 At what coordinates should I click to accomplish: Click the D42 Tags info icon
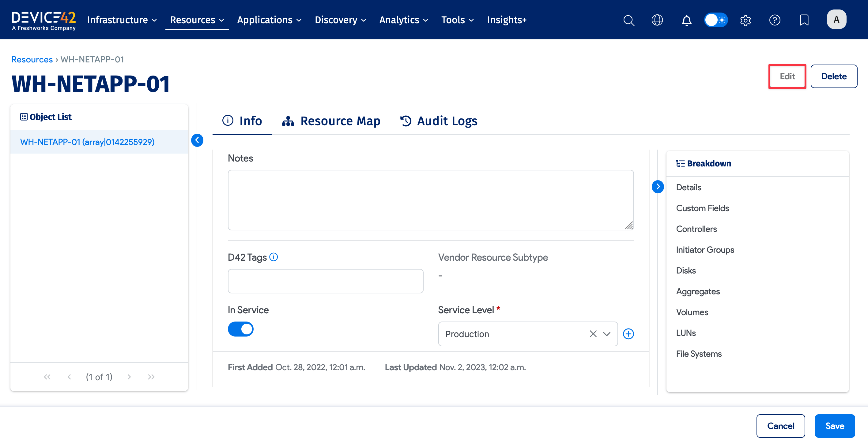click(274, 257)
